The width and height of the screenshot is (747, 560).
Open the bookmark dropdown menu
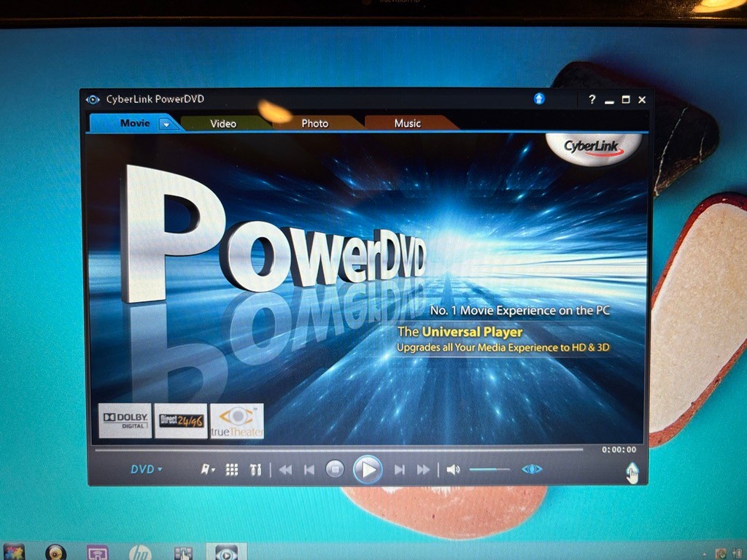[207, 470]
